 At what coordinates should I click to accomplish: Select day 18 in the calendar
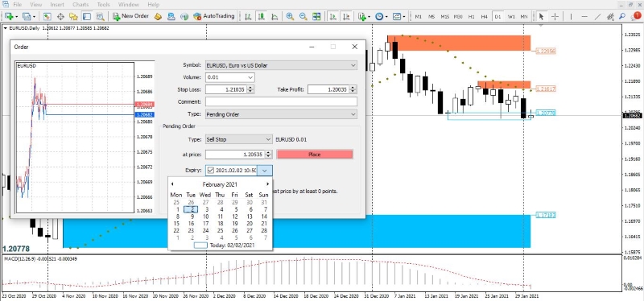[220, 224]
